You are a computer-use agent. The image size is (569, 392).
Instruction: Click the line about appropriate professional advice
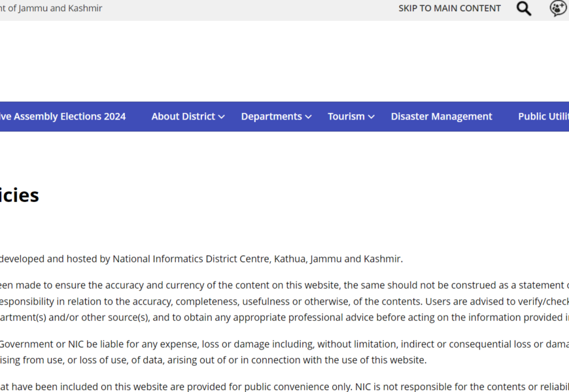[281, 318]
